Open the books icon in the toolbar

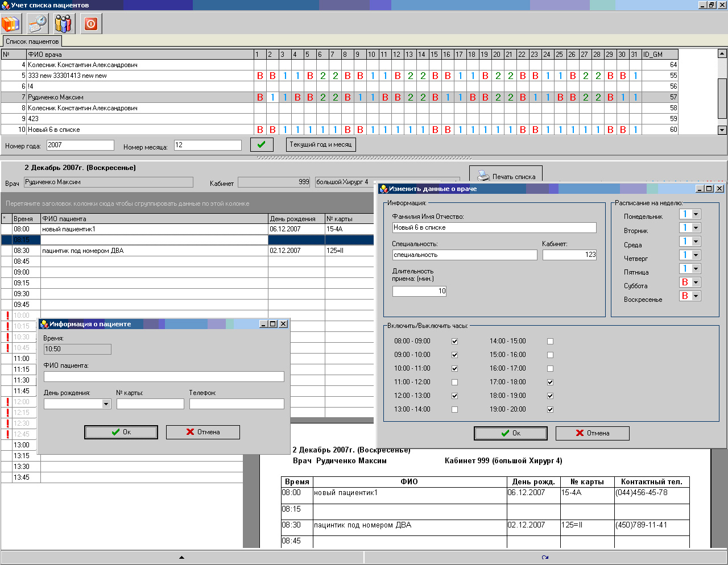(10, 24)
